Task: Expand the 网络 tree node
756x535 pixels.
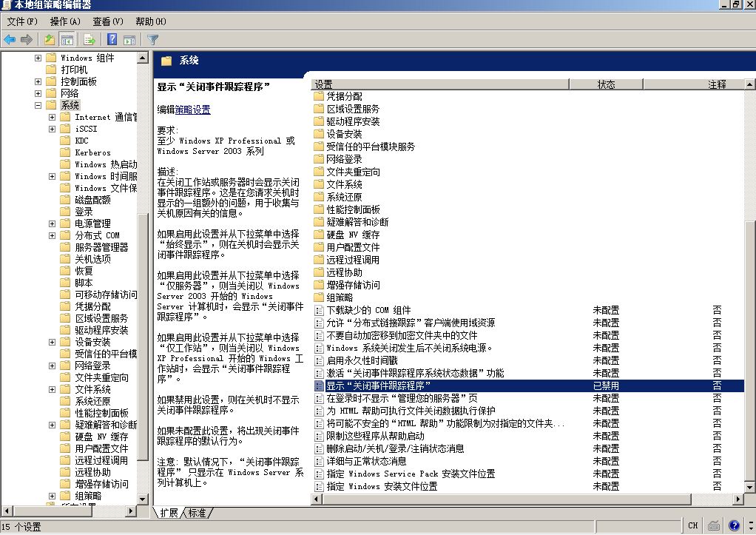Action: coord(38,93)
